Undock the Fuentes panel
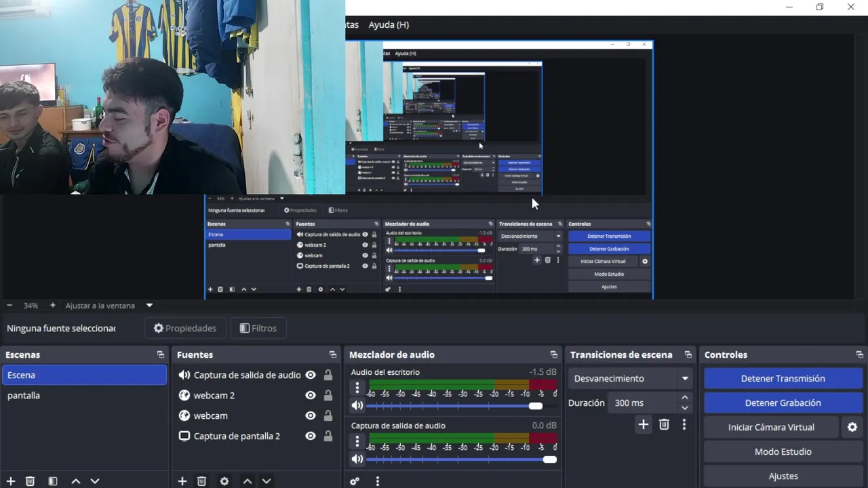 (333, 354)
